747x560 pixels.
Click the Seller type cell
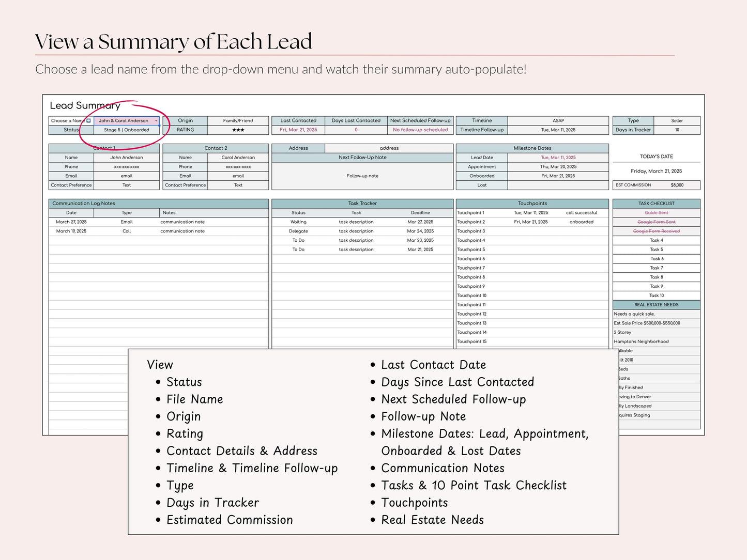tap(677, 121)
